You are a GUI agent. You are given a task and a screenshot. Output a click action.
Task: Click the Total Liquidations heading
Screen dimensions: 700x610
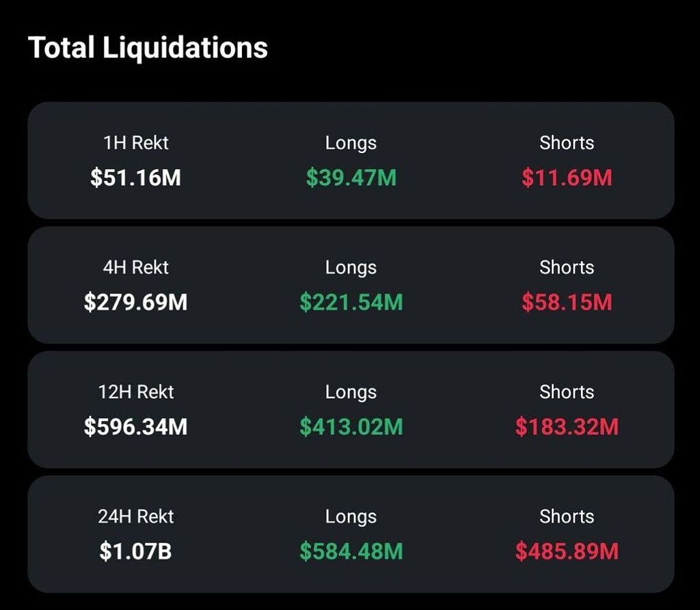[148, 46]
